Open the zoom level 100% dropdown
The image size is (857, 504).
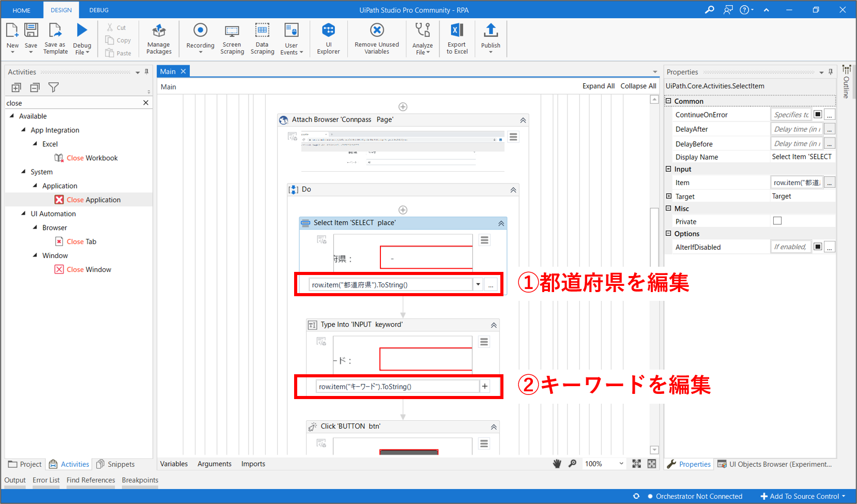coord(621,464)
